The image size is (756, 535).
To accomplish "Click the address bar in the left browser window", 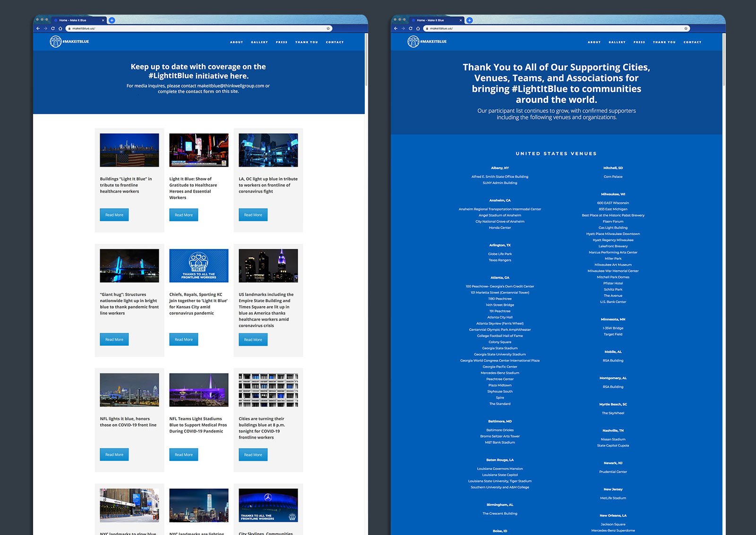I will point(198,28).
